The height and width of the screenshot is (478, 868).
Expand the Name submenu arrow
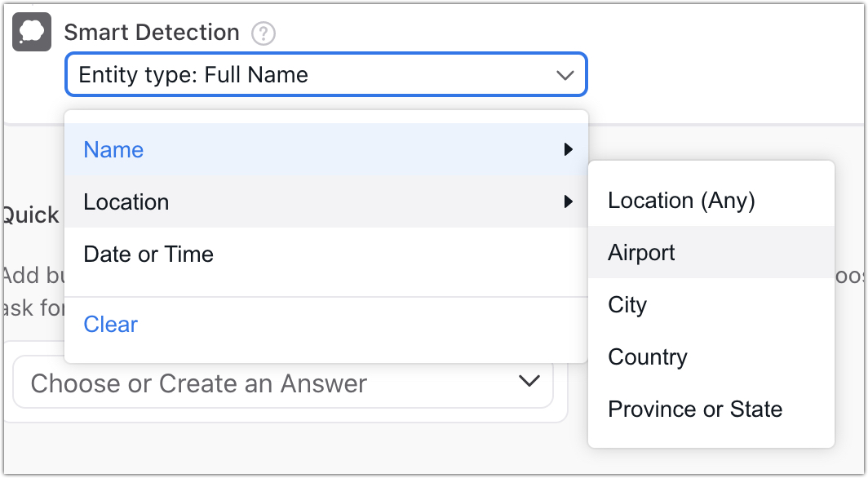pos(568,150)
